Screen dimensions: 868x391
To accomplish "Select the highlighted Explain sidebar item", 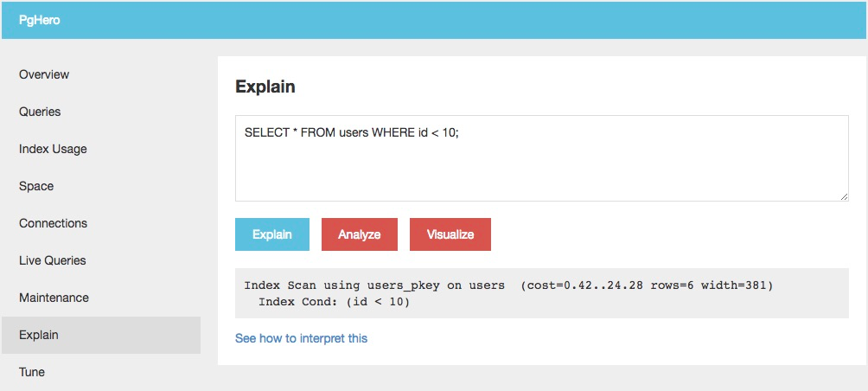I will point(39,335).
